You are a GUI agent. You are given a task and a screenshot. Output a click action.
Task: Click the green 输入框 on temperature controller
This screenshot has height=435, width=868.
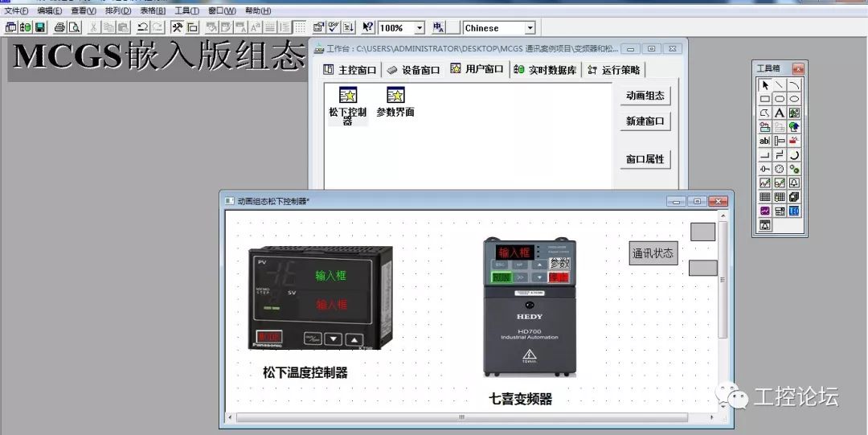point(331,276)
